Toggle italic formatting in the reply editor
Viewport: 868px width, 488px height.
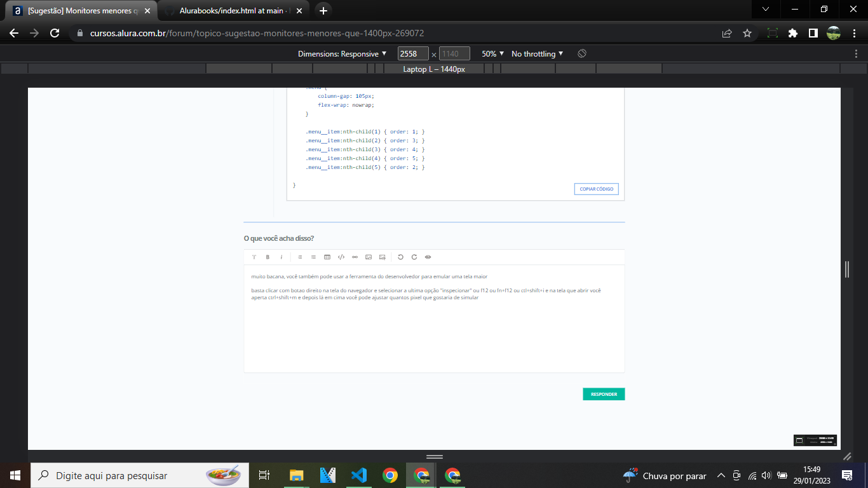(281, 257)
